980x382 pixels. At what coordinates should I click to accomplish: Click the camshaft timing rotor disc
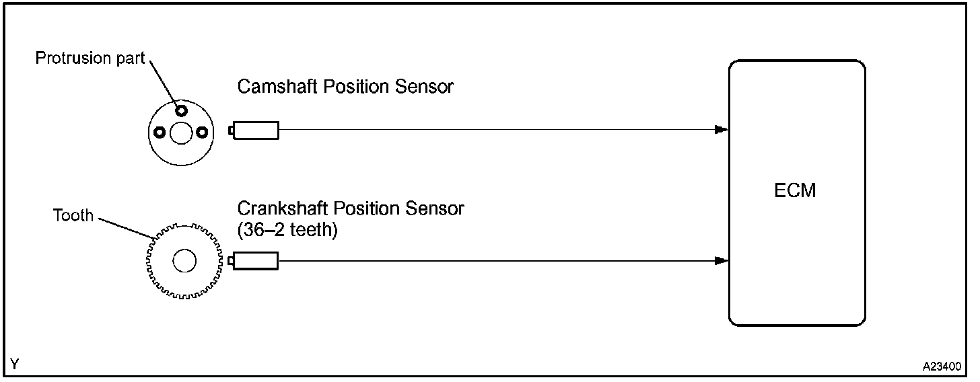coord(181,132)
